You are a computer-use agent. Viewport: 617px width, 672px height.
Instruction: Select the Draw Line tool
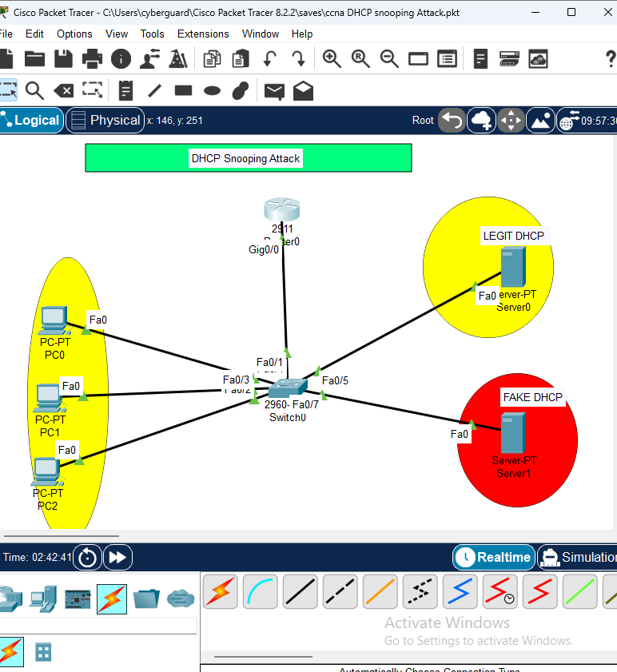tap(155, 90)
